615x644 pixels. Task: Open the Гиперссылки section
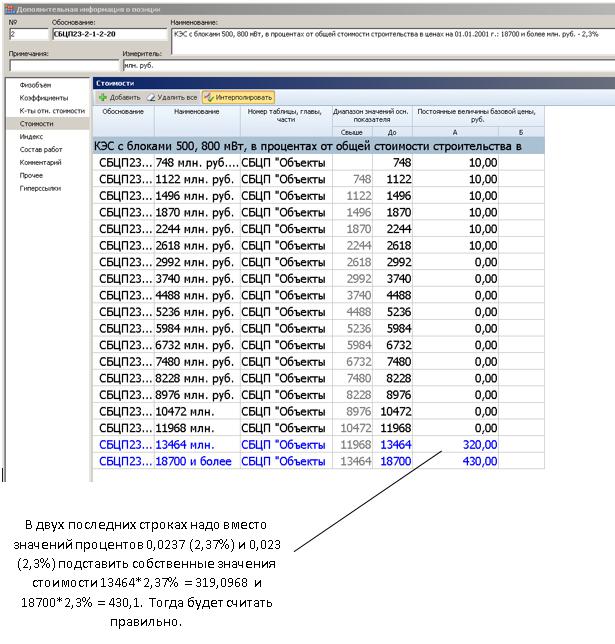coord(40,189)
